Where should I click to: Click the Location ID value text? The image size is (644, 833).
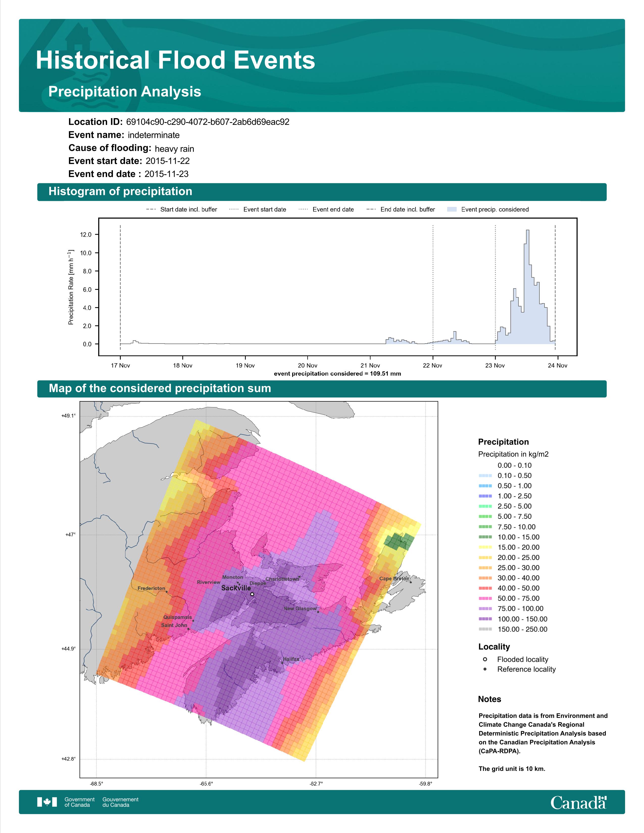pos(208,122)
